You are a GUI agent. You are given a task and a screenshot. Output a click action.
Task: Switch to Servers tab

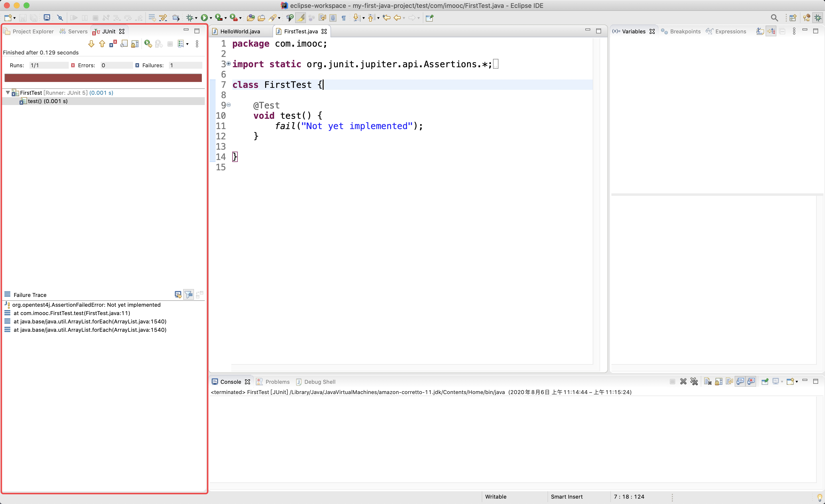pos(74,31)
